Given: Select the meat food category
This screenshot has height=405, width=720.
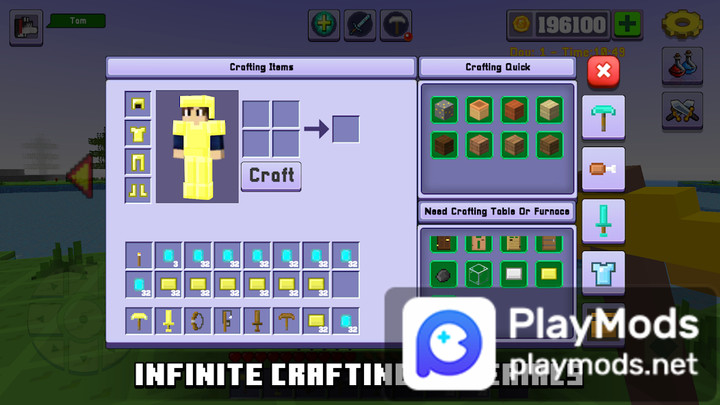Looking at the screenshot, I should (x=604, y=168).
